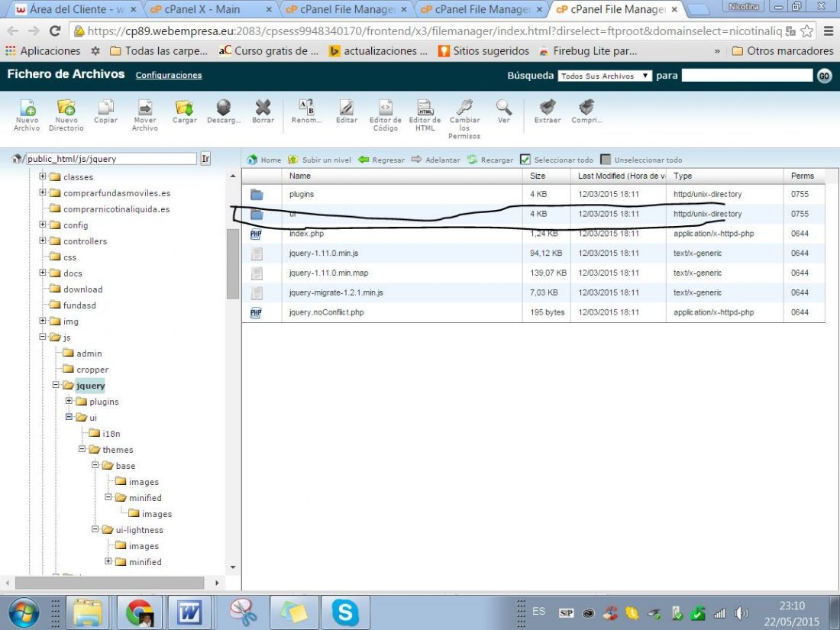Launch the Editor de Código
The image size is (840, 630).
tap(385, 115)
